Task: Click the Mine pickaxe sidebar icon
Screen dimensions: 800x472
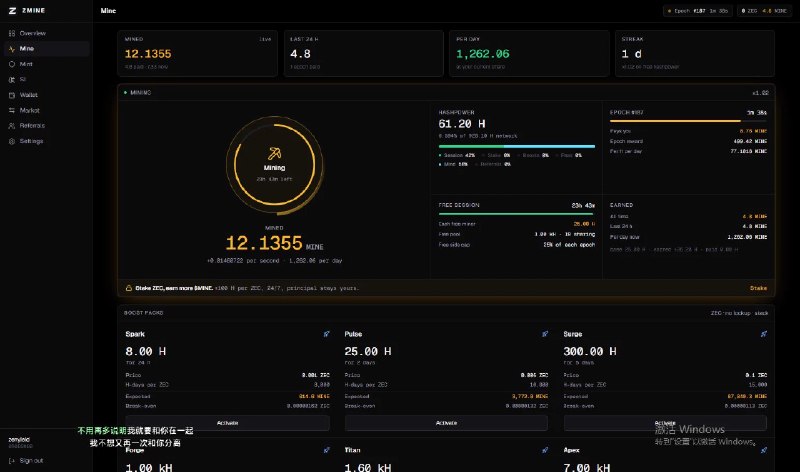Action: click(x=12, y=49)
